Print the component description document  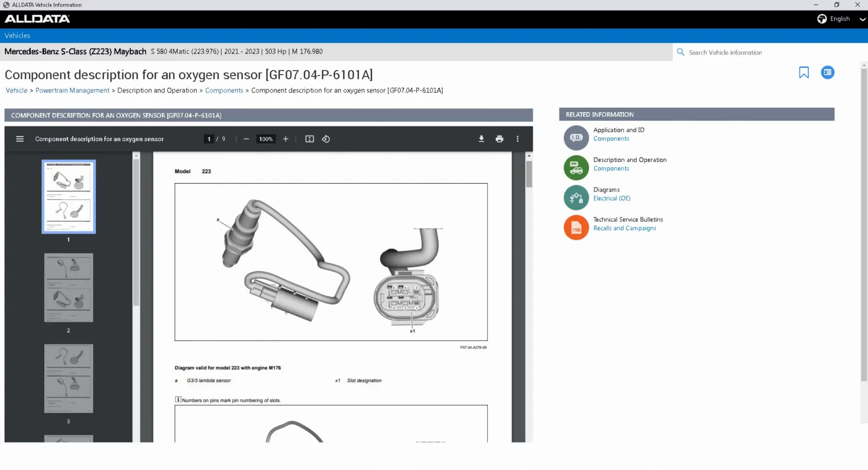point(499,139)
